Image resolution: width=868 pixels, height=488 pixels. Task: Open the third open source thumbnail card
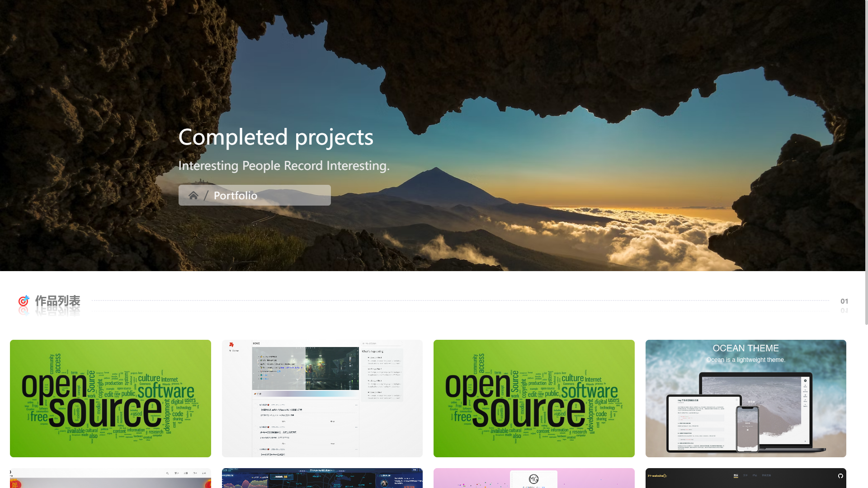coord(534,398)
